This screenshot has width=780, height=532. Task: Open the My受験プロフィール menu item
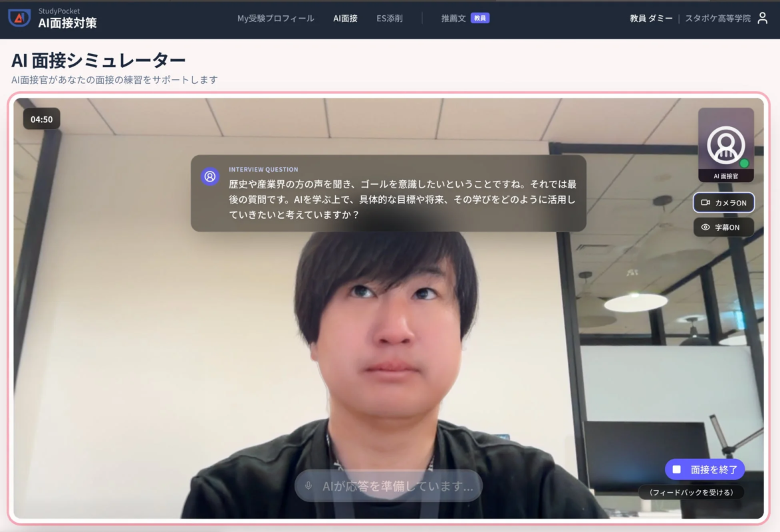coord(275,19)
